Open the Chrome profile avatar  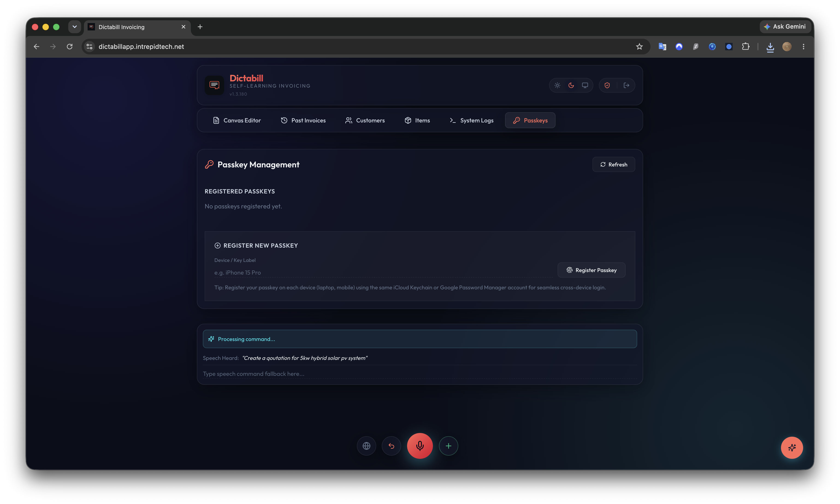click(787, 47)
